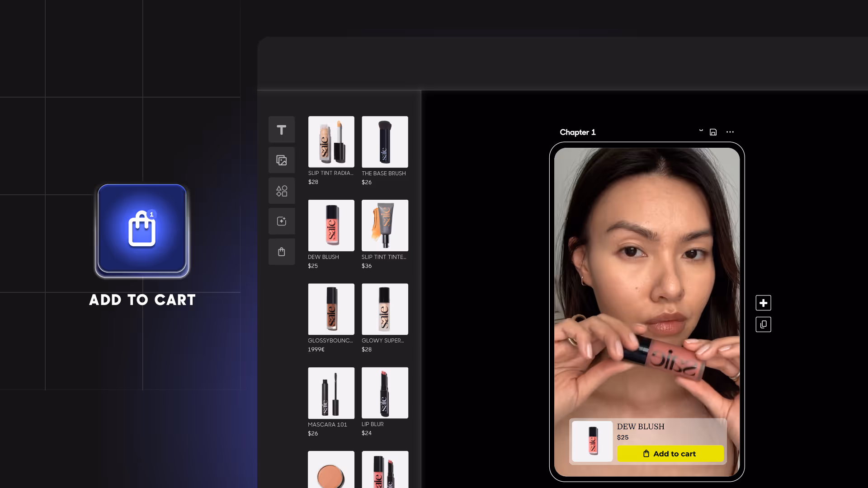Select the Dew Blush product in list
This screenshot has width=868, height=488.
331,225
